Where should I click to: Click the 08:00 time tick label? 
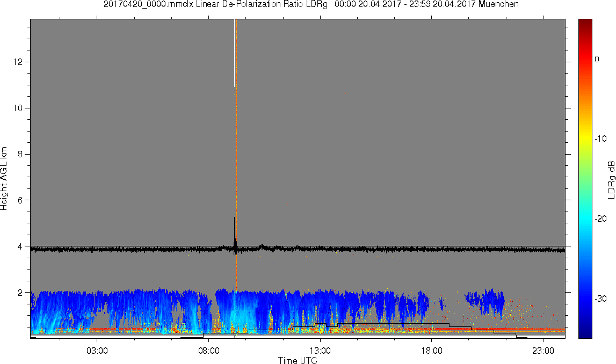[x=208, y=351]
